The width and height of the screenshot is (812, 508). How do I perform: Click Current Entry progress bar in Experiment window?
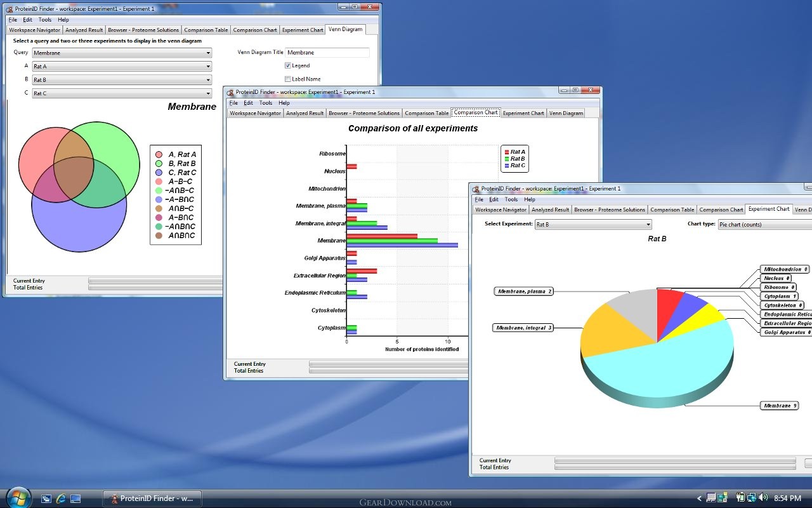click(675, 460)
